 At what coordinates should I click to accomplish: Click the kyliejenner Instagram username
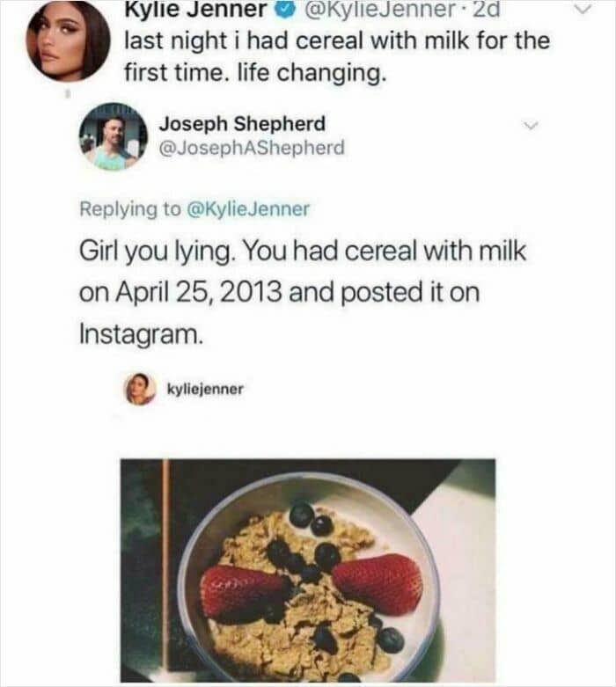(206, 388)
